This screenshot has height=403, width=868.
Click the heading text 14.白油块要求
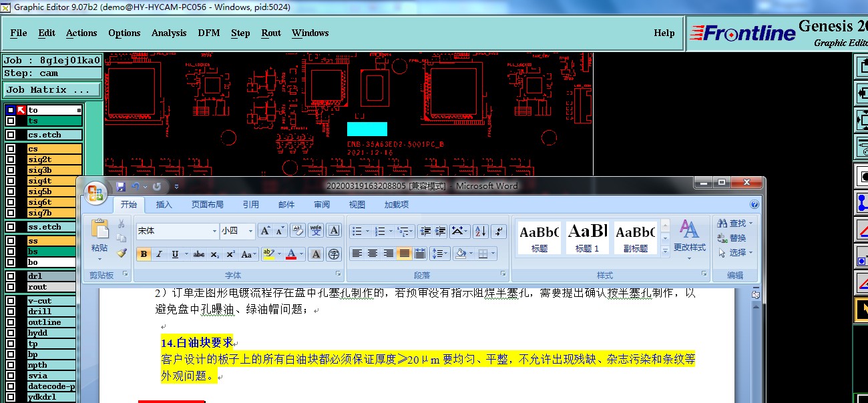(196, 343)
